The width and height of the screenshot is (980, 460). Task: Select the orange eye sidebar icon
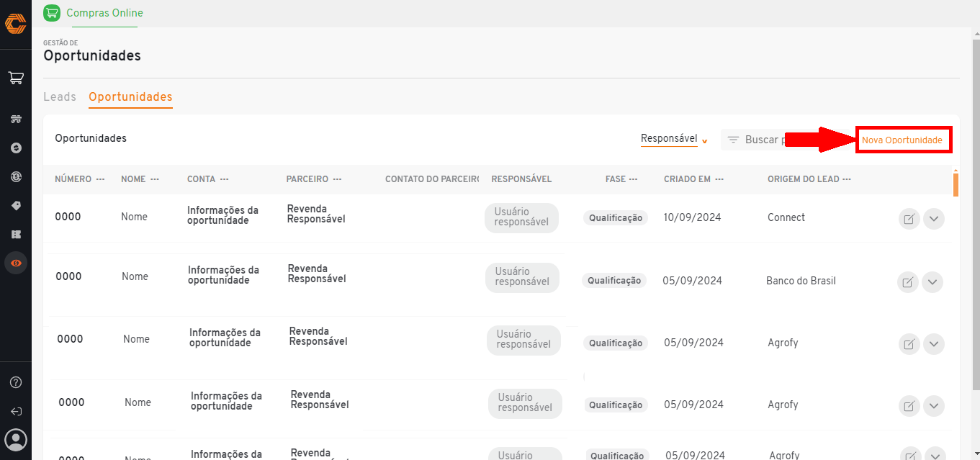tap(16, 263)
